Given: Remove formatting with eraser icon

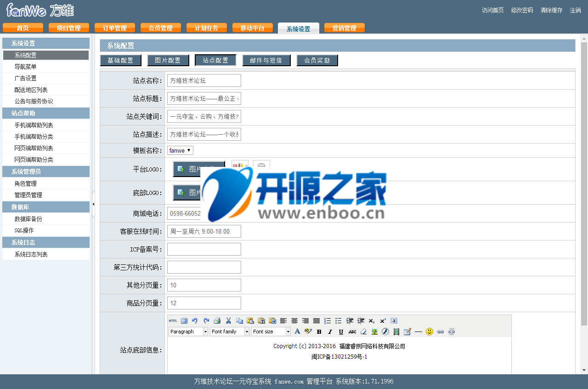Looking at the screenshot, I should point(363,332).
